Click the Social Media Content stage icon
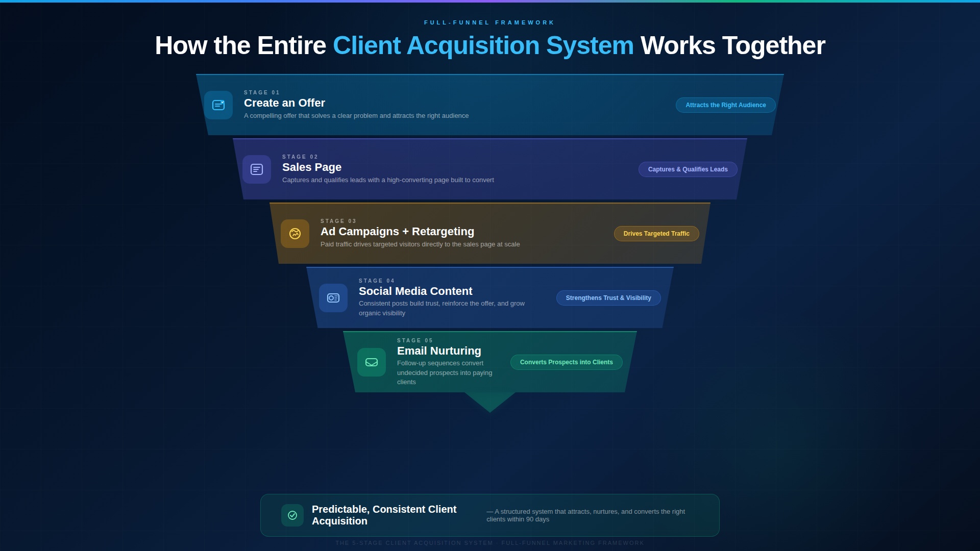The image size is (980, 551). coord(333,298)
